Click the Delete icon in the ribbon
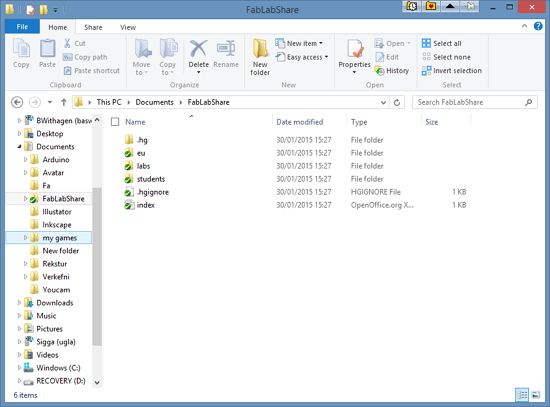 tap(198, 49)
